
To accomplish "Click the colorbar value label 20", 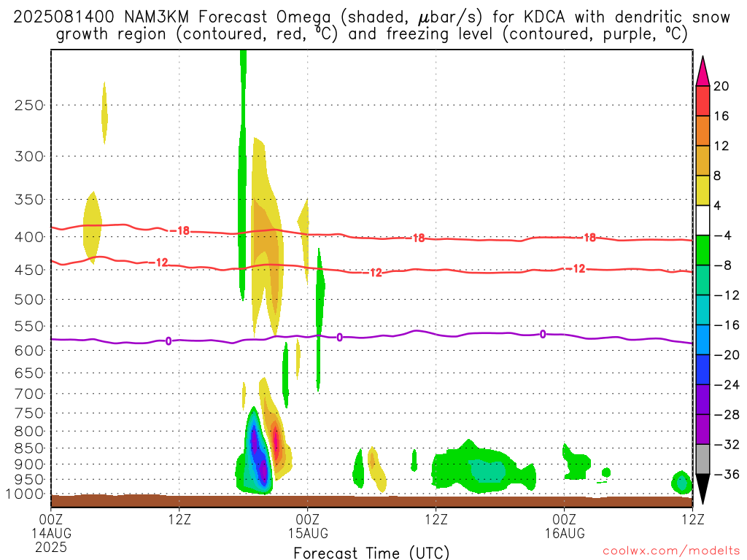I will point(721,86).
